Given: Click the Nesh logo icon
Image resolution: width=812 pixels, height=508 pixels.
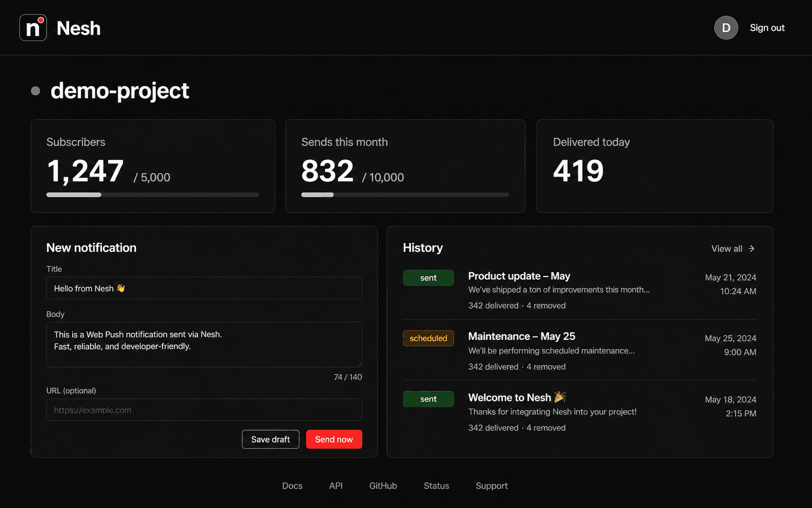Looking at the screenshot, I should (33, 28).
